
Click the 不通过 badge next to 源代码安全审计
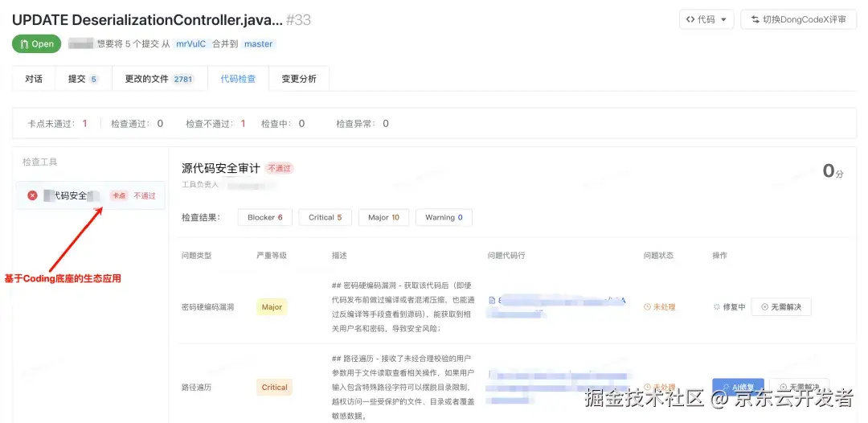280,168
